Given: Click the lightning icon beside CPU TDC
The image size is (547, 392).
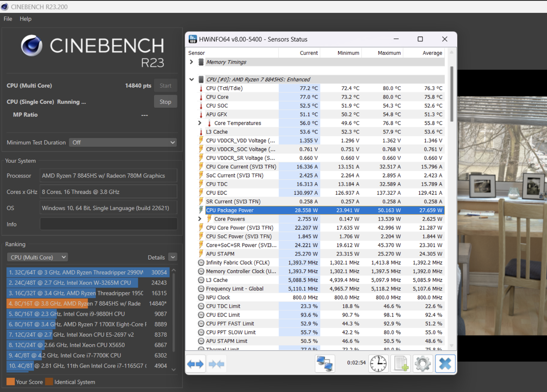Looking at the screenshot, I should coord(201,184).
